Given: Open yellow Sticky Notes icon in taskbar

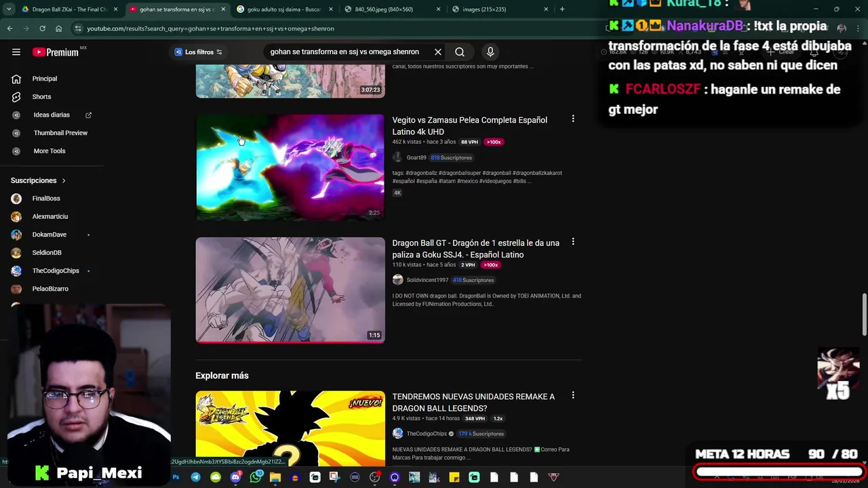Looking at the screenshot, I should [454, 477].
